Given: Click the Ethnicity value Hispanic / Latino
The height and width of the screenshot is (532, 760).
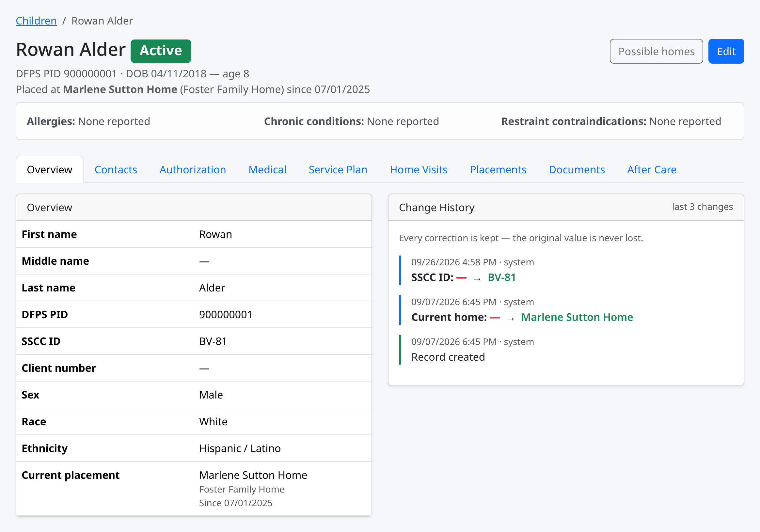Looking at the screenshot, I should pyautogui.click(x=240, y=449).
